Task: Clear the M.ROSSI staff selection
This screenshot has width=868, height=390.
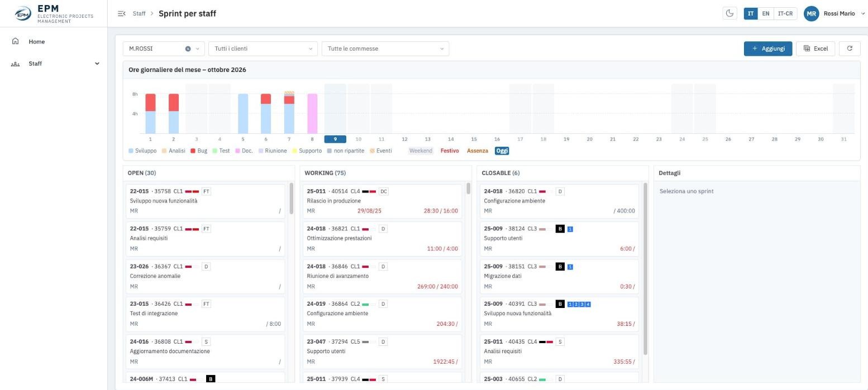Action: [x=188, y=49]
